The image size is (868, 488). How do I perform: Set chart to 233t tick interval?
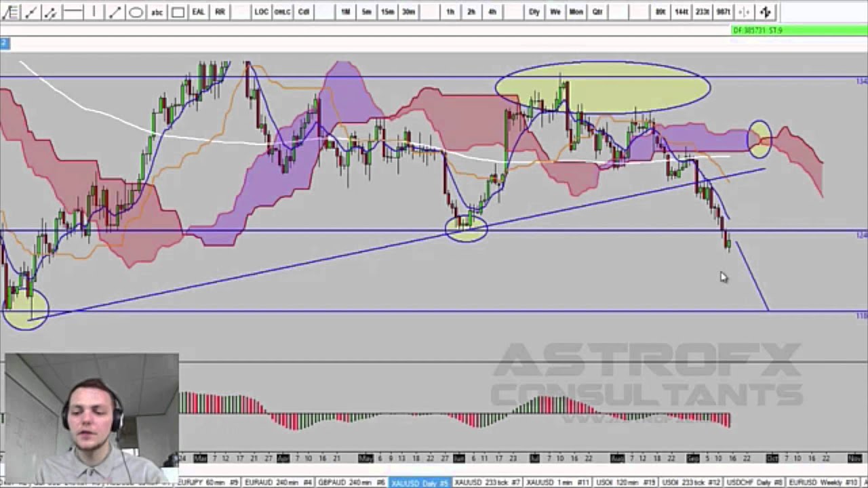[x=703, y=12]
